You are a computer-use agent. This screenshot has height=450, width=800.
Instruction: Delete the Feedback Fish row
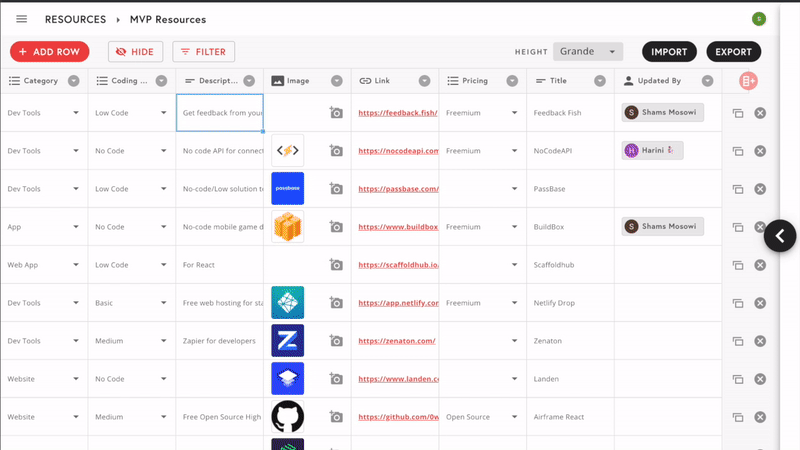[x=760, y=113]
